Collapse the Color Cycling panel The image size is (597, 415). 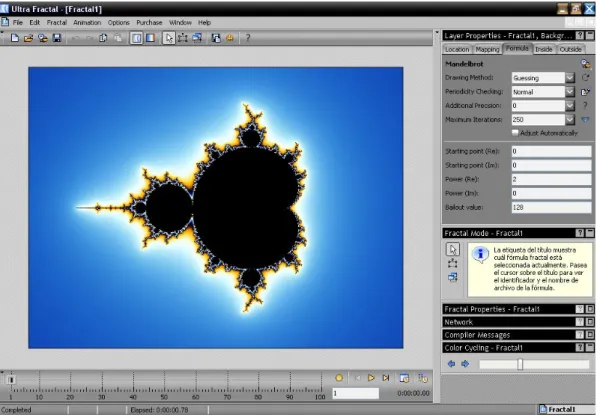(x=590, y=348)
